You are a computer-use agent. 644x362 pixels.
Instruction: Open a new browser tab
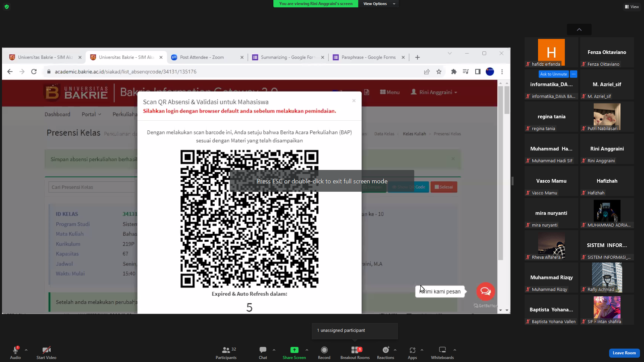pos(418,57)
